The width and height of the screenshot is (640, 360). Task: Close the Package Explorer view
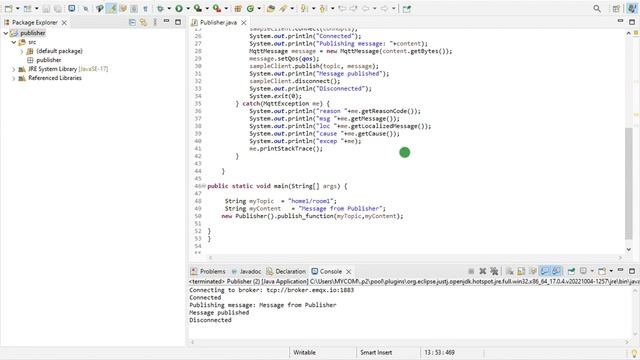[64, 22]
